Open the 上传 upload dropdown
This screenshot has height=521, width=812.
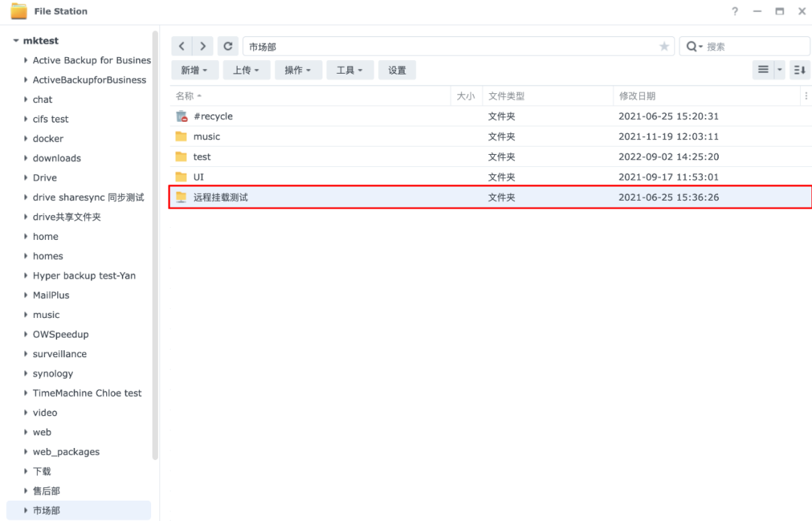247,69
